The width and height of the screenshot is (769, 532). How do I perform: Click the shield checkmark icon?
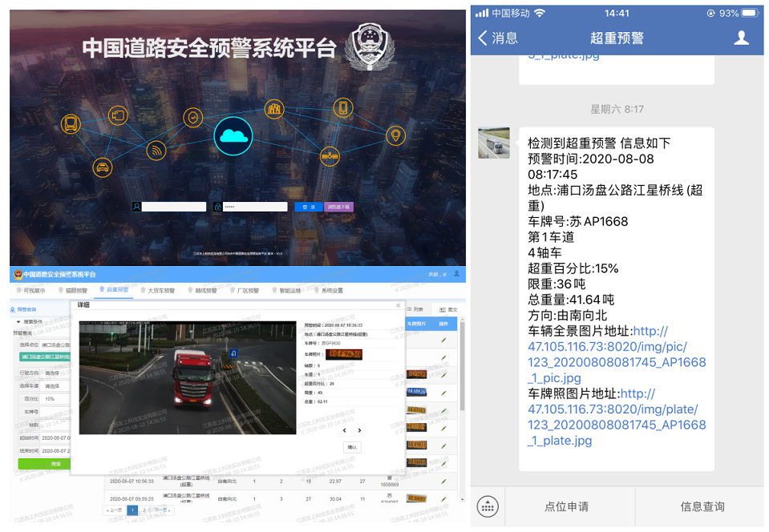tap(192, 119)
